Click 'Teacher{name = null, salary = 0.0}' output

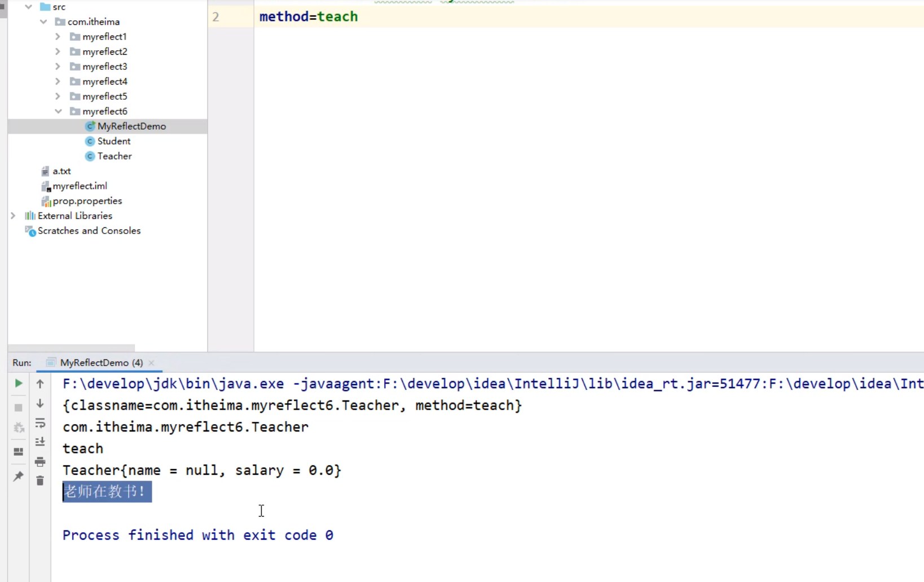point(202,470)
